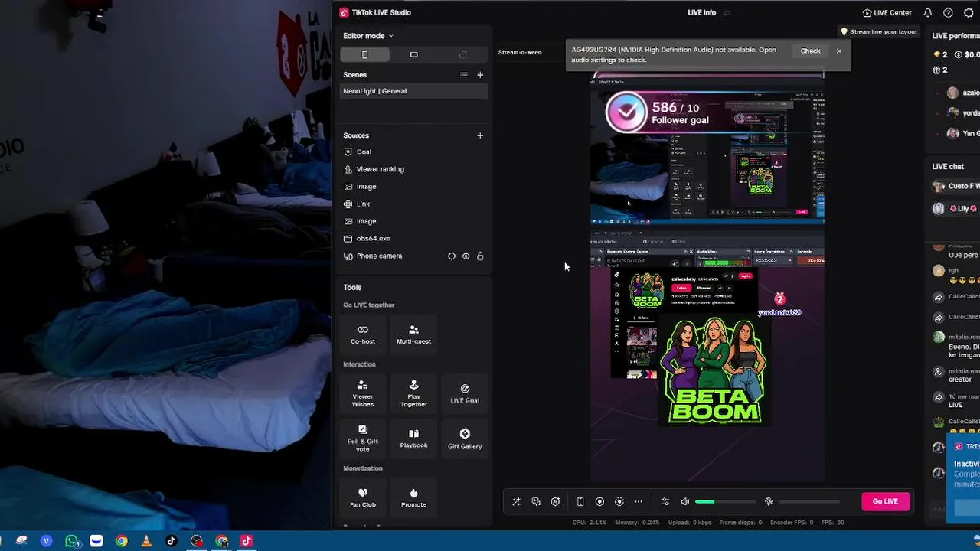Screen dimensions: 980x551
Task: Click the Phone camera circle target icon
Action: (452, 256)
